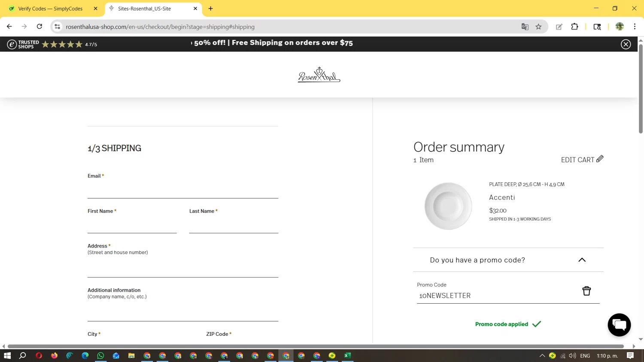Image resolution: width=644 pixels, height=362 pixels.
Task: Click the Accenti product name
Action: pyautogui.click(x=502, y=197)
